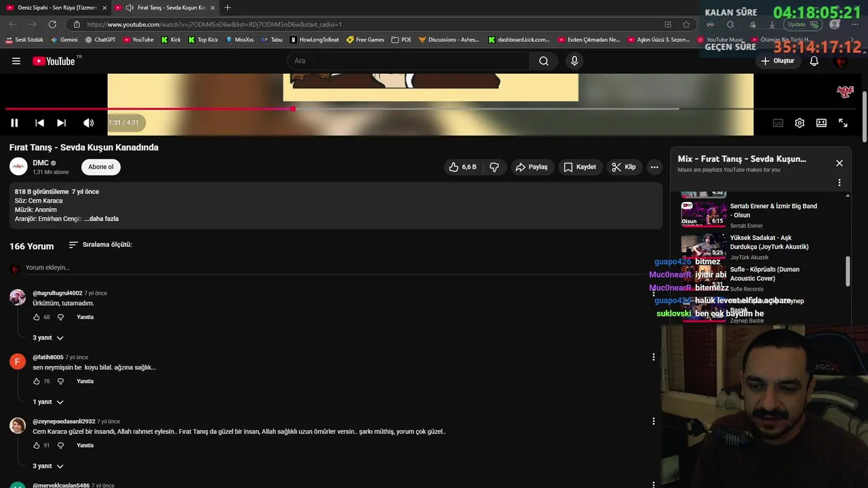
Task: Expand 1 yanıt under fatih8005's comment
Action: (48, 402)
